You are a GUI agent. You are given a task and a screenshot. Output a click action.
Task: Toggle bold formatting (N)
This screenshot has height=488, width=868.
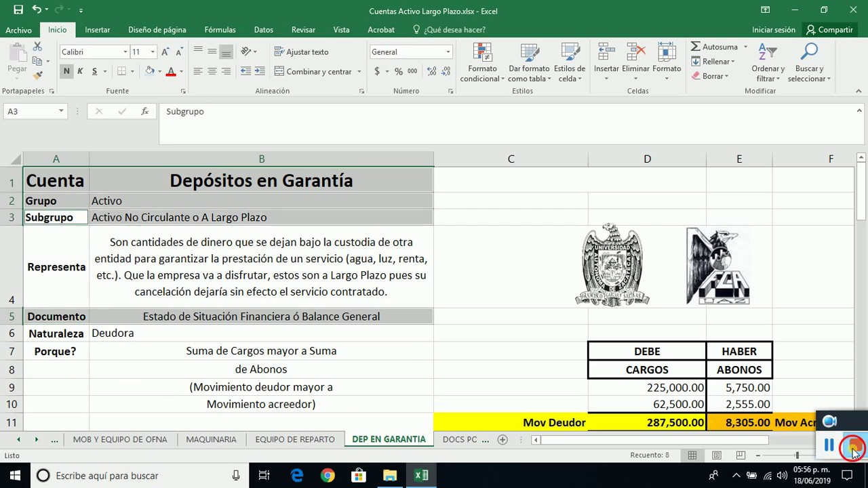click(x=66, y=71)
